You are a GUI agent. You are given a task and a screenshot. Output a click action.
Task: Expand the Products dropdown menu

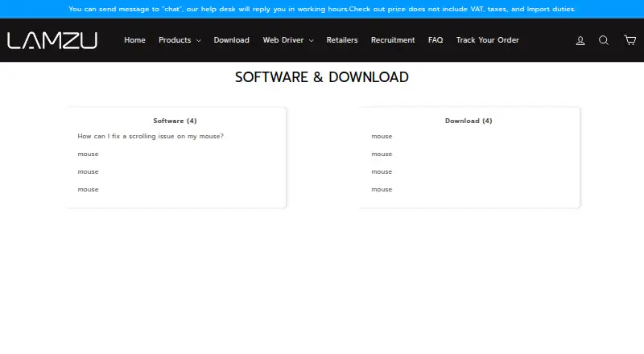tap(180, 40)
